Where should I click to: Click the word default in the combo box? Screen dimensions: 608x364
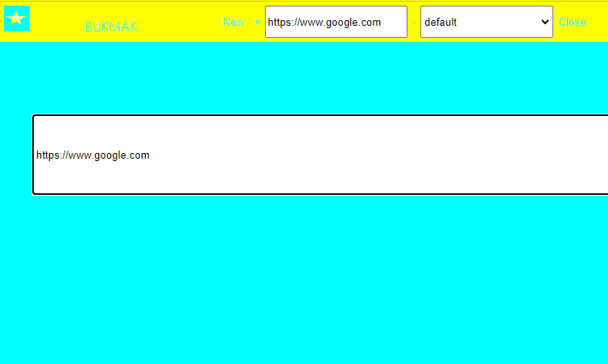(440, 22)
